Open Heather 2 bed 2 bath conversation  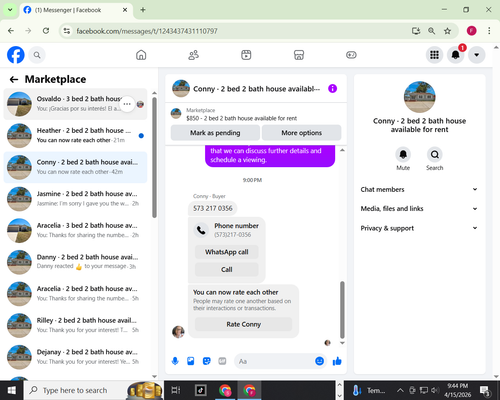pyautogui.click(x=75, y=136)
